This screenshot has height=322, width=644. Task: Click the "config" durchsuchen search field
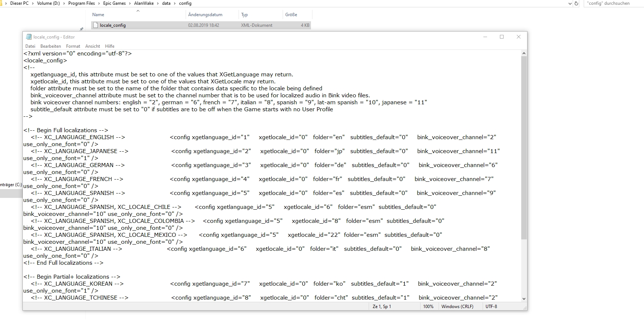(613, 3)
